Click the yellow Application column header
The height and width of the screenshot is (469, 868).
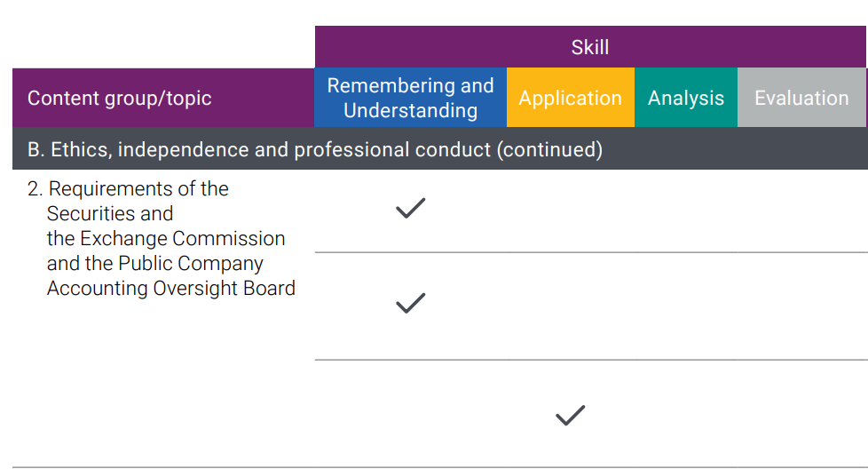point(570,98)
